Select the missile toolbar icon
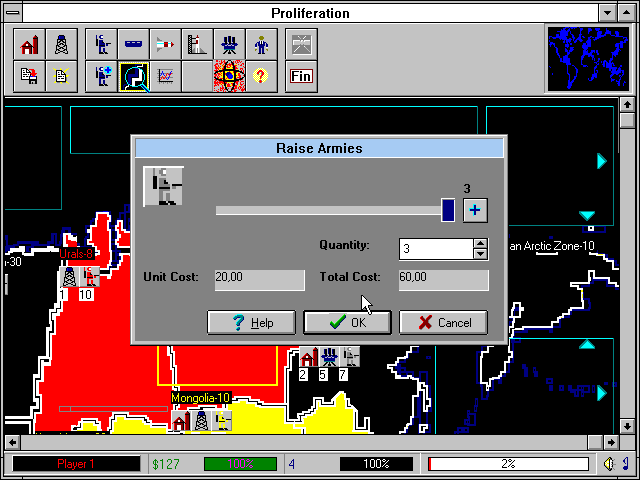This screenshot has width=640, height=480. [x=165, y=44]
